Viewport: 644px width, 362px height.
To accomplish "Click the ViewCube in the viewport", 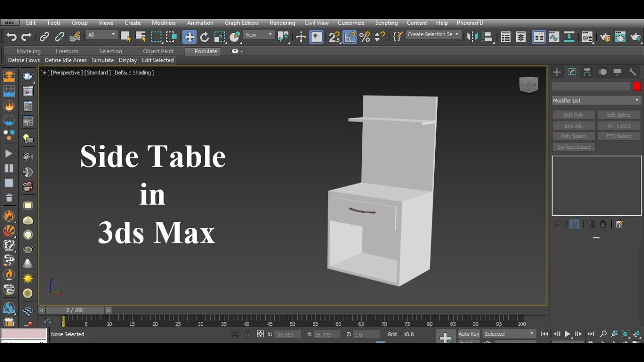I will point(528,84).
